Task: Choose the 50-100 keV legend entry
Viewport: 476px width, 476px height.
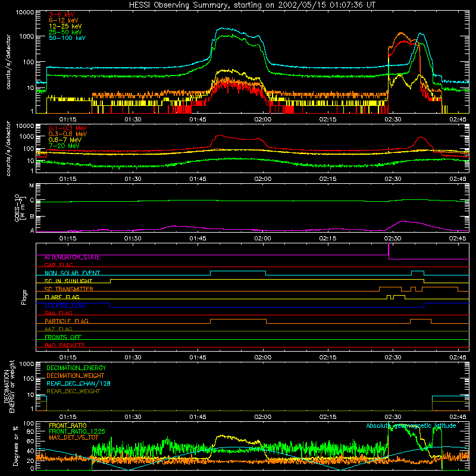Action: 67,38
